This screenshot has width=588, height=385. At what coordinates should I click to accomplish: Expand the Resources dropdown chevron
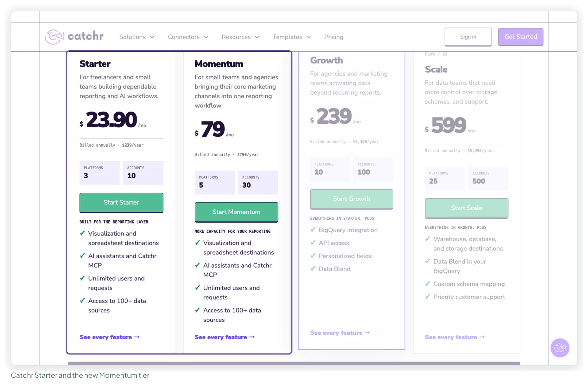click(x=257, y=37)
